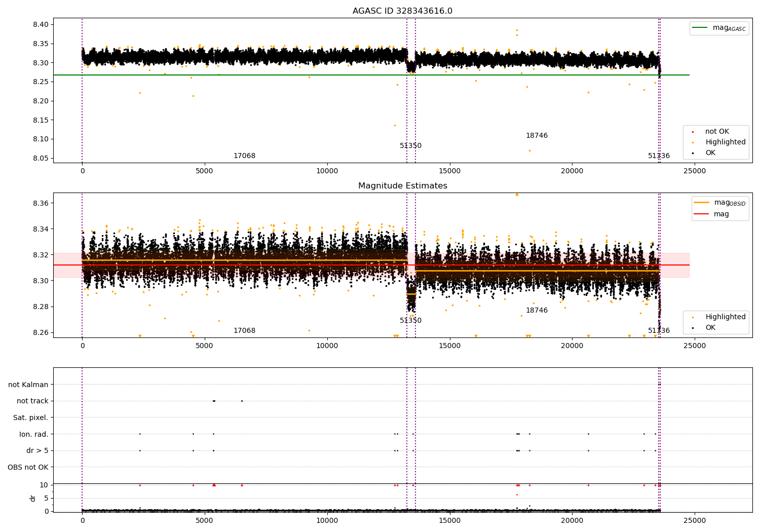Screen dimensions: 760x532
Task: Click the orange line swatch beside mag OBSID legend entry
Action: (x=702, y=202)
